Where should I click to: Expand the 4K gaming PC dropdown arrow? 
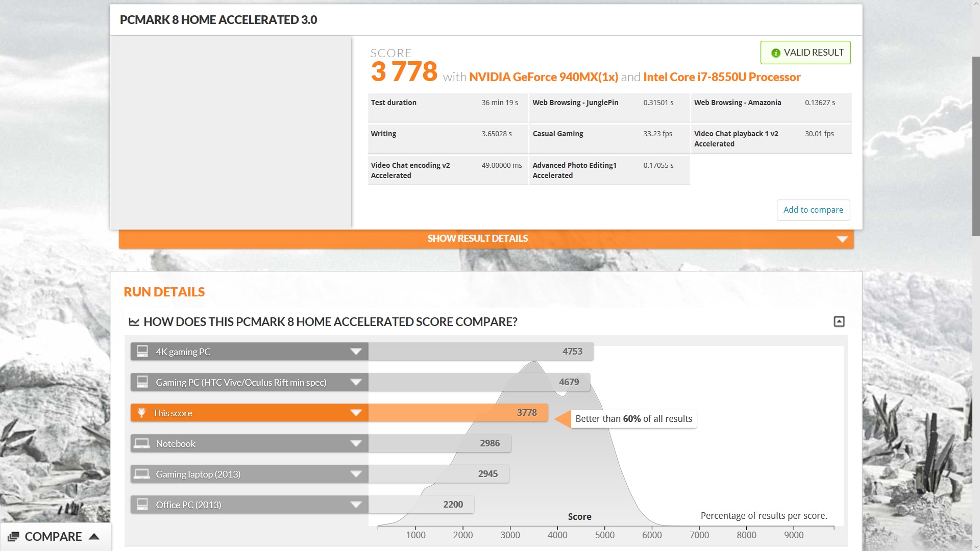coord(356,352)
